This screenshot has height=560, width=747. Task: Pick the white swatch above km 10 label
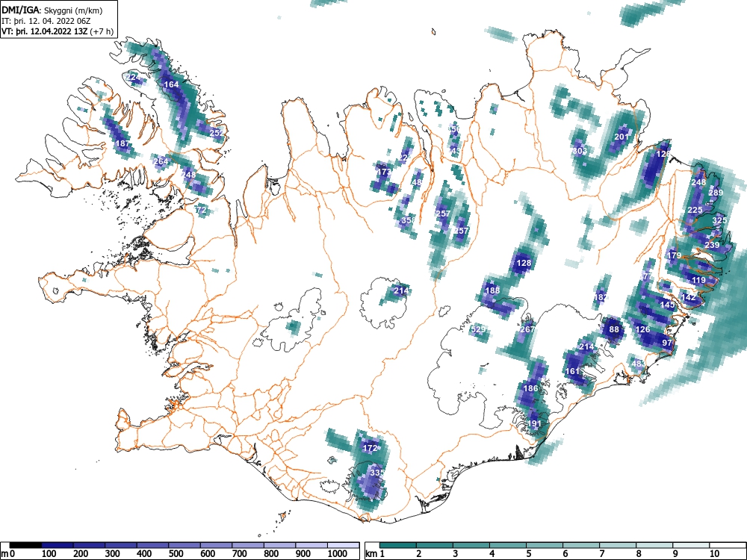coord(728,545)
